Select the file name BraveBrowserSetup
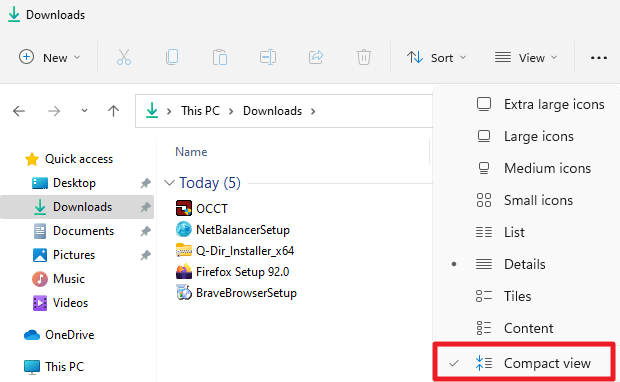Image resolution: width=620 pixels, height=382 pixels. 246,293
